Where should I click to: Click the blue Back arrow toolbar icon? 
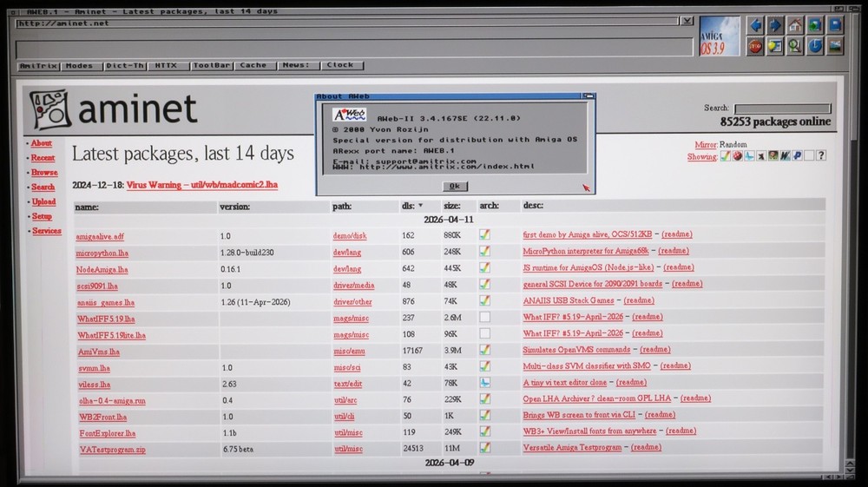tap(755, 25)
